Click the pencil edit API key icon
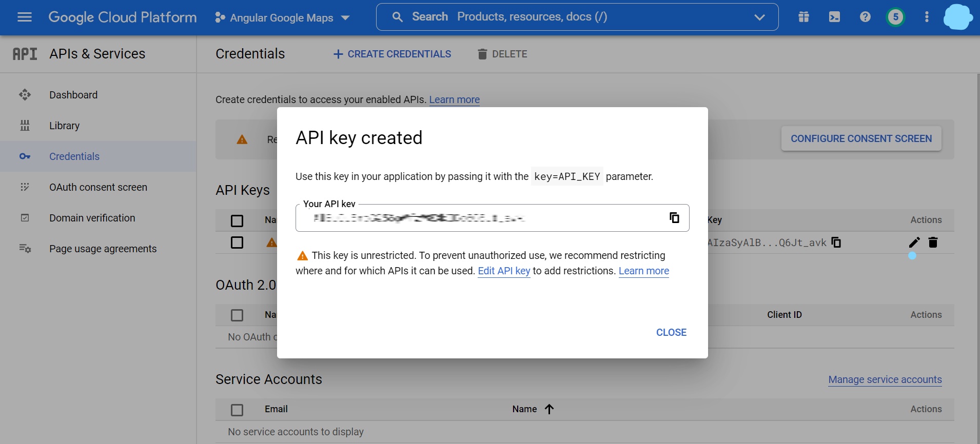Screen dimensions: 980x444 tap(914, 243)
